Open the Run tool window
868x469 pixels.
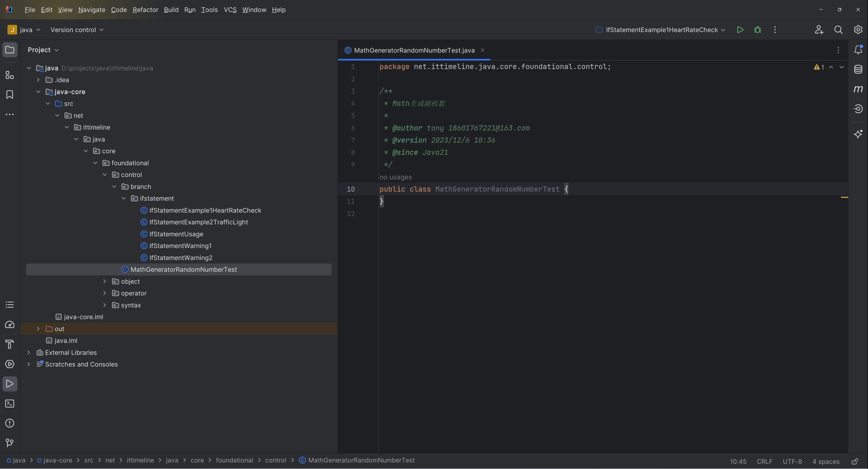point(10,384)
